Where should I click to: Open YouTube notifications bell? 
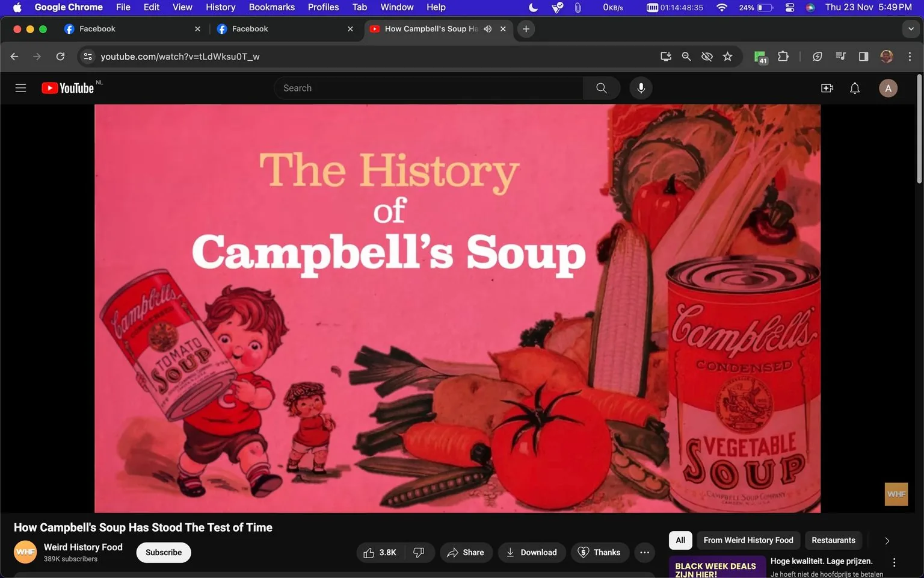854,87
